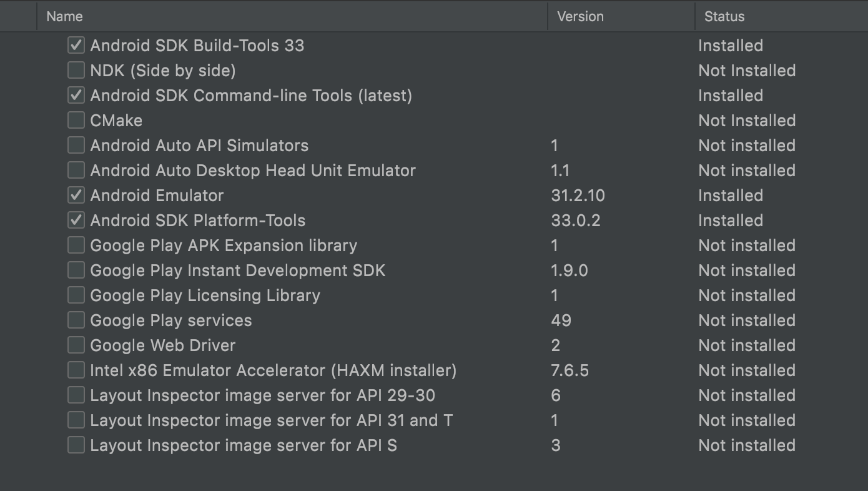Click 'Not installed' status of Google Web Driver
This screenshot has height=491, width=868.
click(x=747, y=345)
